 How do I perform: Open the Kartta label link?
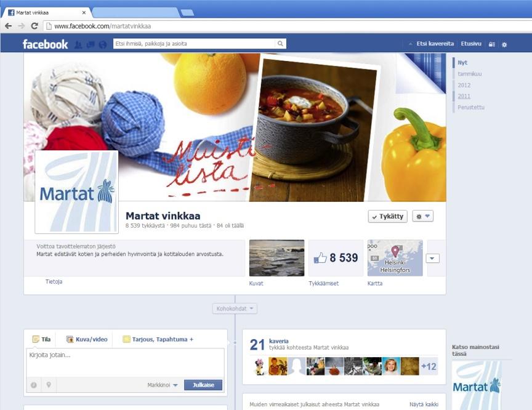(x=375, y=284)
